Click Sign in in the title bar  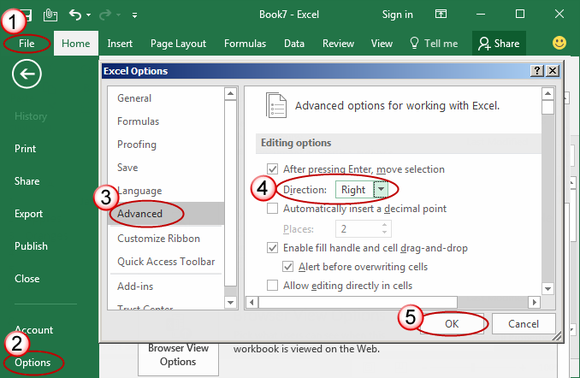click(397, 14)
